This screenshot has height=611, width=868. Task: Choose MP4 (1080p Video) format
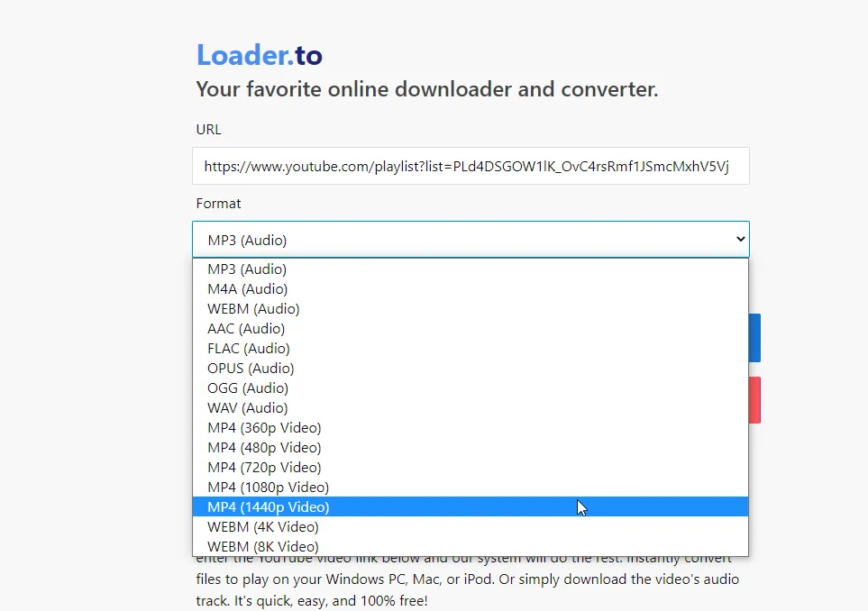point(471,488)
